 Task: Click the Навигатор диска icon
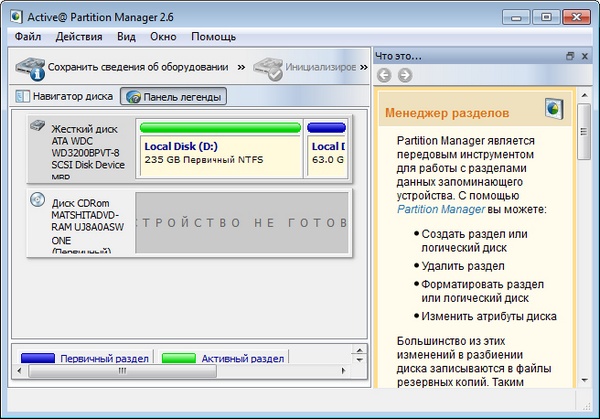22,96
